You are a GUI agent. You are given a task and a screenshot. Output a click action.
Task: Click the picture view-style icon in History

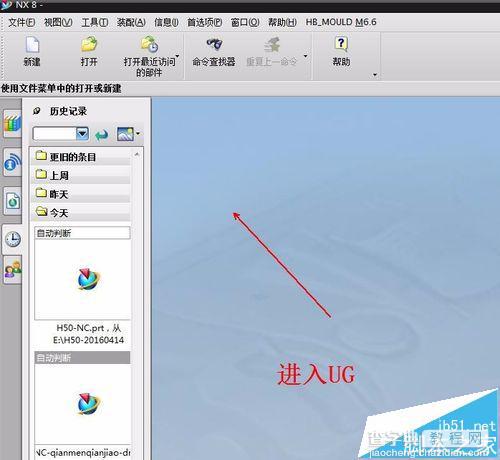(125, 134)
